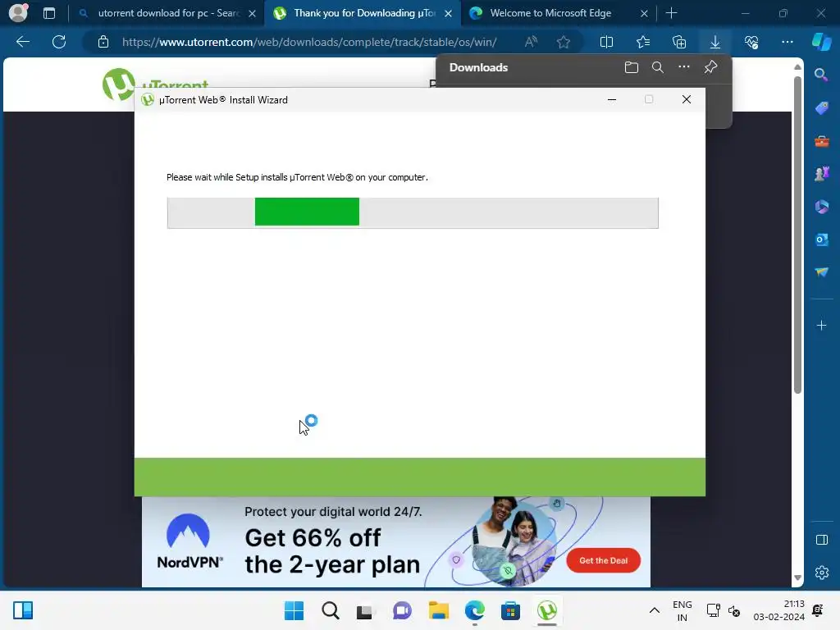Select the µTorrent installer taskbar icon

coord(547,610)
